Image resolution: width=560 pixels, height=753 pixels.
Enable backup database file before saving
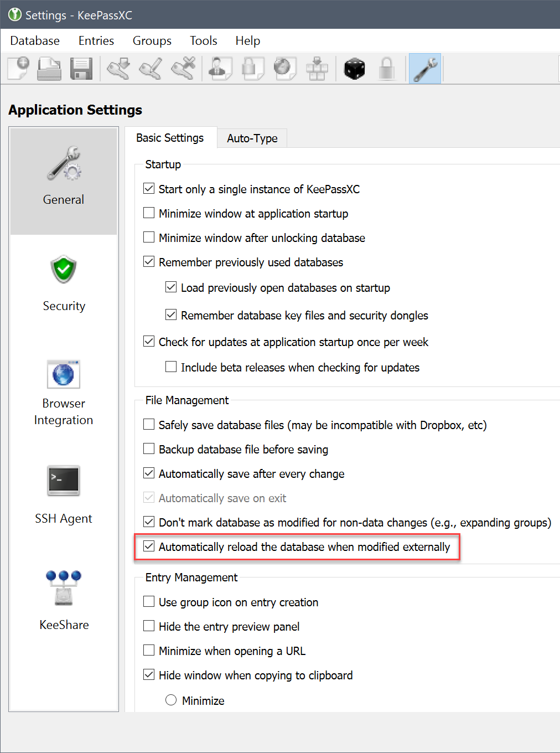(x=148, y=448)
